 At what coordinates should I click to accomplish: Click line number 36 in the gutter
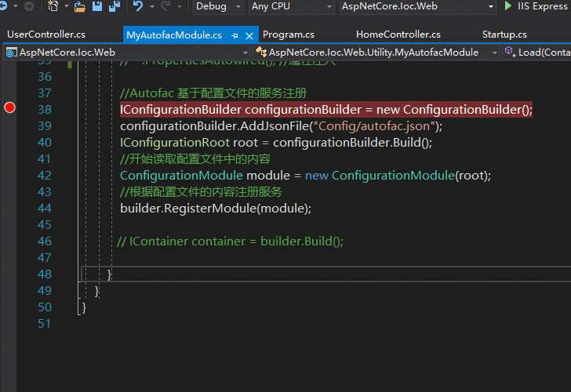[x=45, y=77]
